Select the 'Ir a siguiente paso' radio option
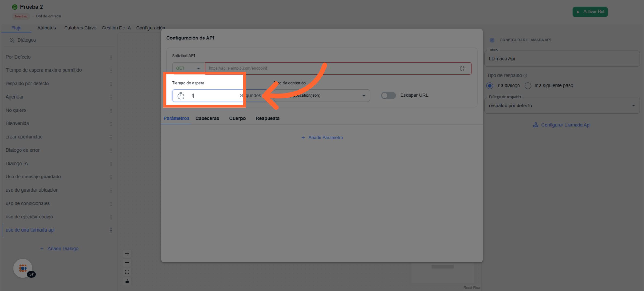This screenshot has height=291, width=644. click(528, 85)
